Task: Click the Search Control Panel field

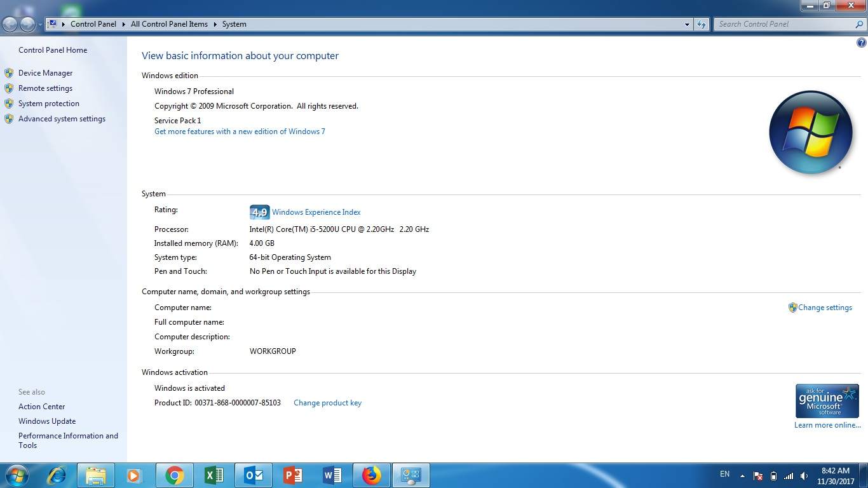Action: [x=785, y=24]
